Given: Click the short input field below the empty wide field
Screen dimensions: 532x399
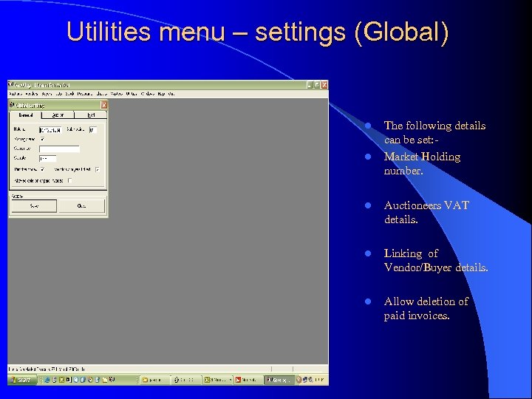Looking at the screenshot, I should click(x=48, y=158).
